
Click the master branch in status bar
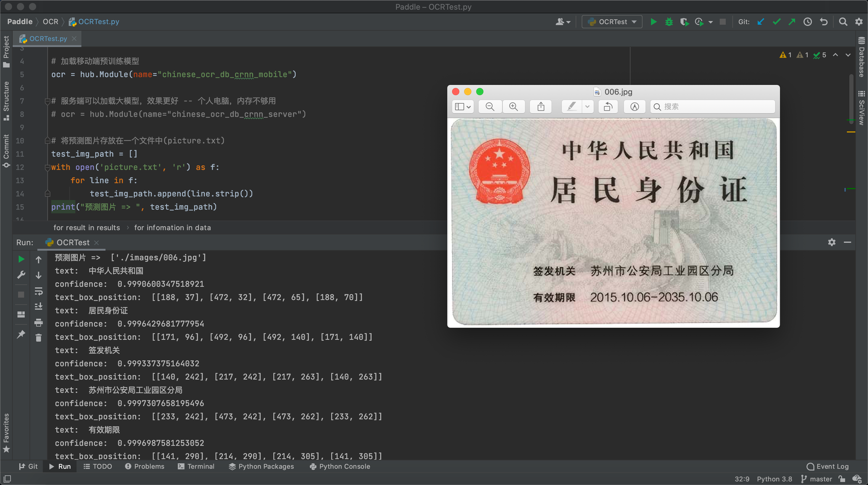pyautogui.click(x=816, y=479)
